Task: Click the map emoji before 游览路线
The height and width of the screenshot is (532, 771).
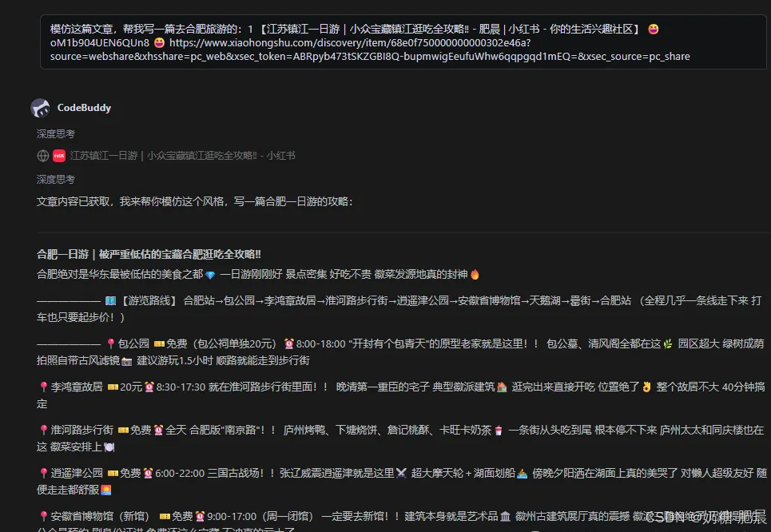Action: (110, 301)
